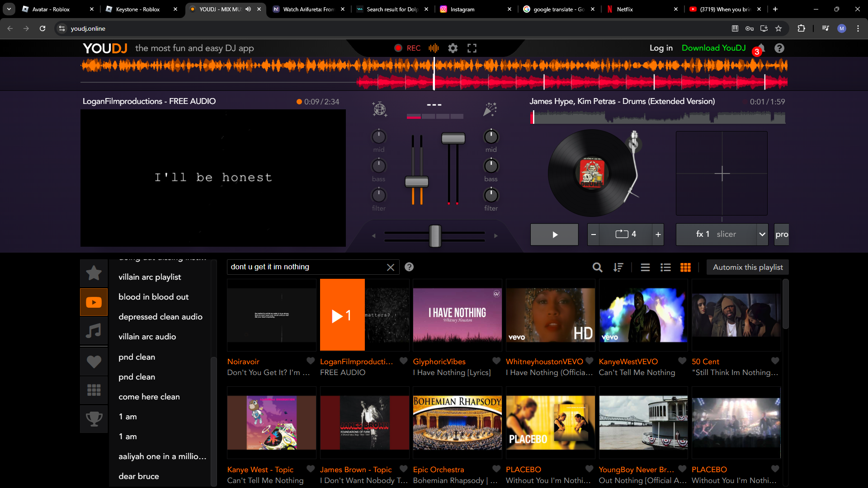Viewport: 868px width, 488px height.
Task: Open the Chrome tab search dropdown
Action: pyautogui.click(x=9, y=9)
